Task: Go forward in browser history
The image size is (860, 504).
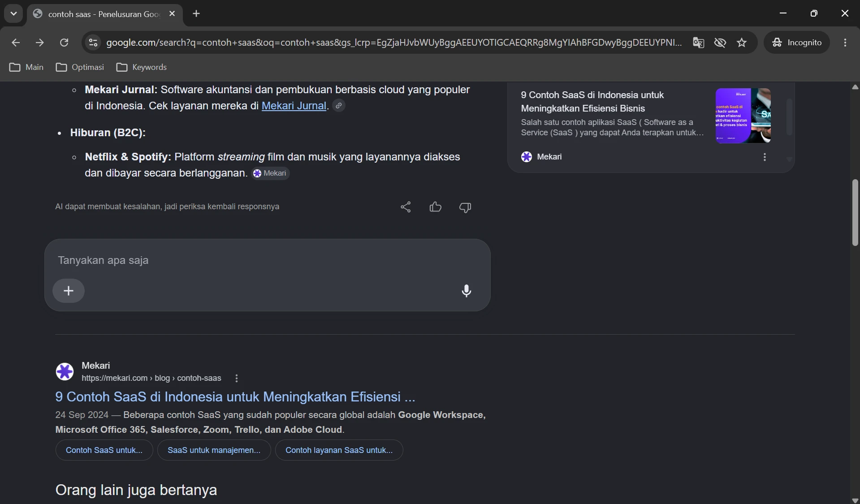Action: click(40, 43)
